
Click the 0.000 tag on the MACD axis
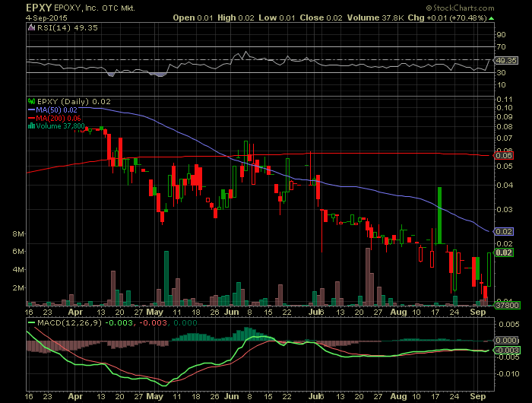pos(507,340)
